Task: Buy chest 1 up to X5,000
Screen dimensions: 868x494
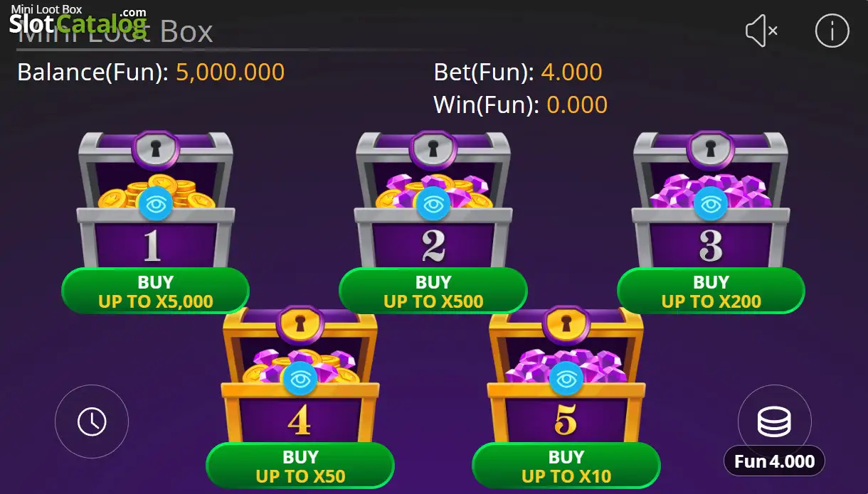Action: (155, 291)
